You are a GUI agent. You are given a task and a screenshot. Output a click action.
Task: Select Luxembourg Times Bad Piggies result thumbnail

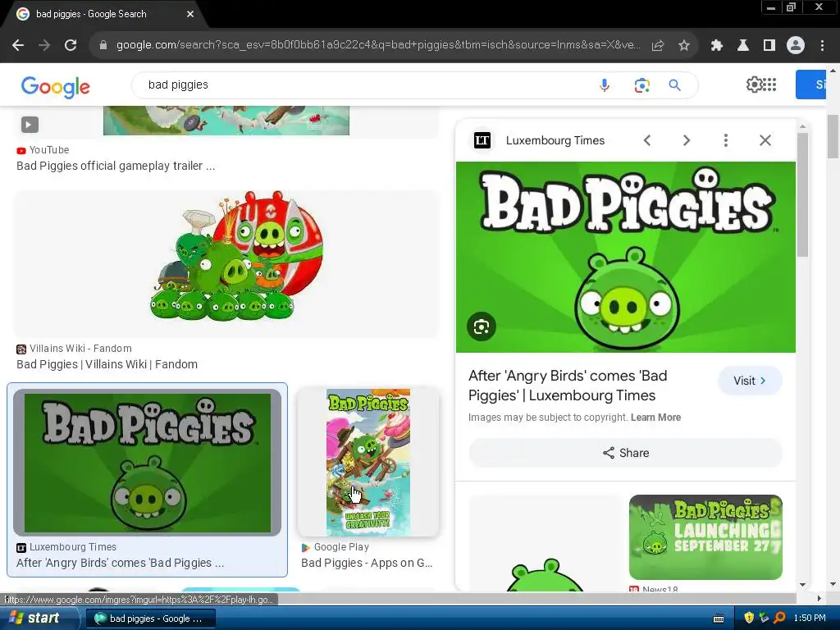point(148,463)
